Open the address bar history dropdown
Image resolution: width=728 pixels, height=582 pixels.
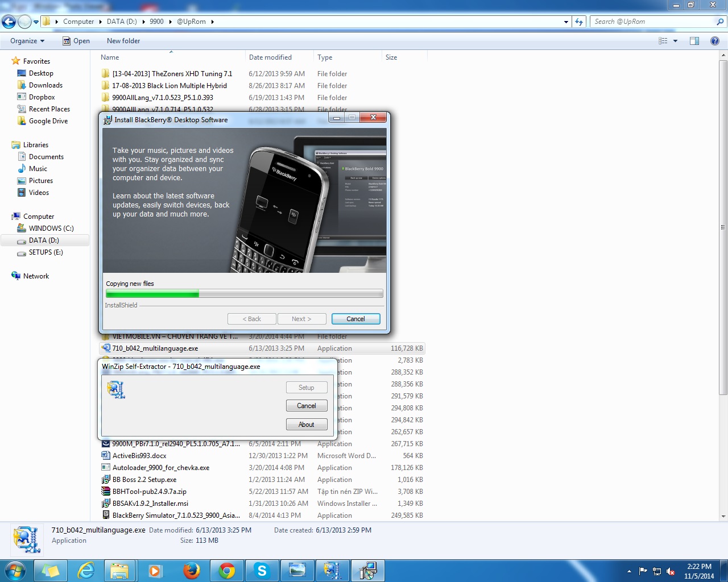point(566,22)
